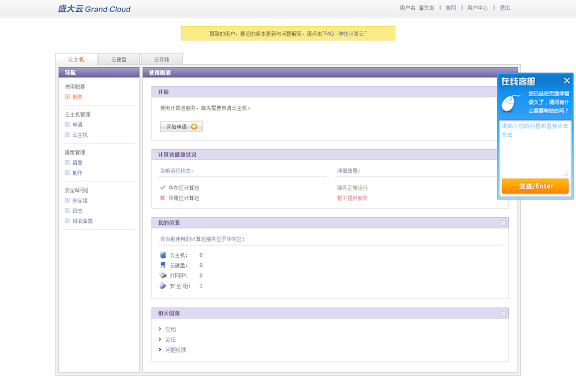
Task: Click the security group icon in resources
Action: [163, 286]
